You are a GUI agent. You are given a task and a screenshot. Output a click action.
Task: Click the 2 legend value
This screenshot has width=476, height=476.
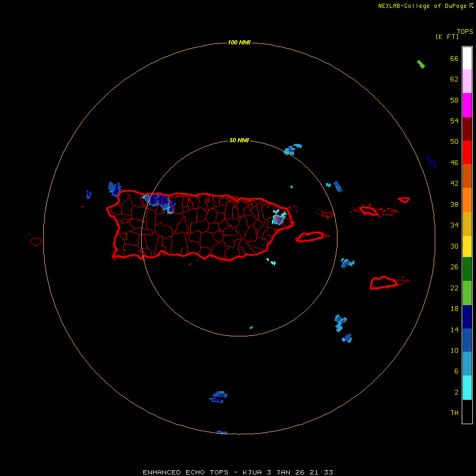pos(456,392)
